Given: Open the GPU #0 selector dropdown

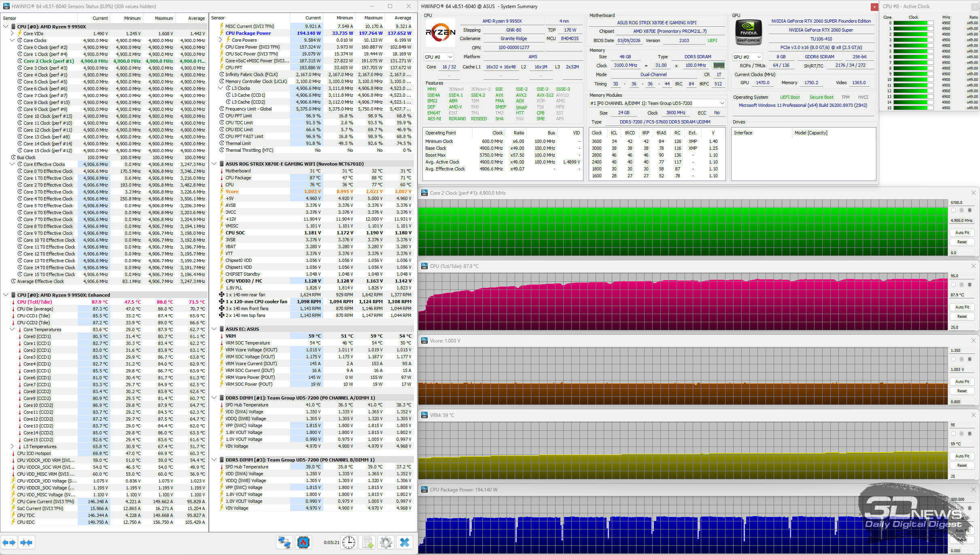Looking at the screenshot, I should (747, 57).
